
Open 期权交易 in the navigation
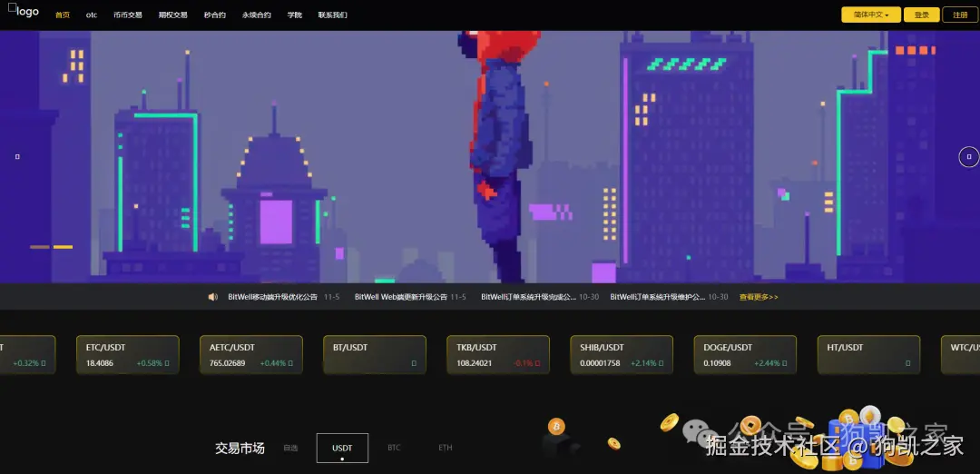pos(172,15)
